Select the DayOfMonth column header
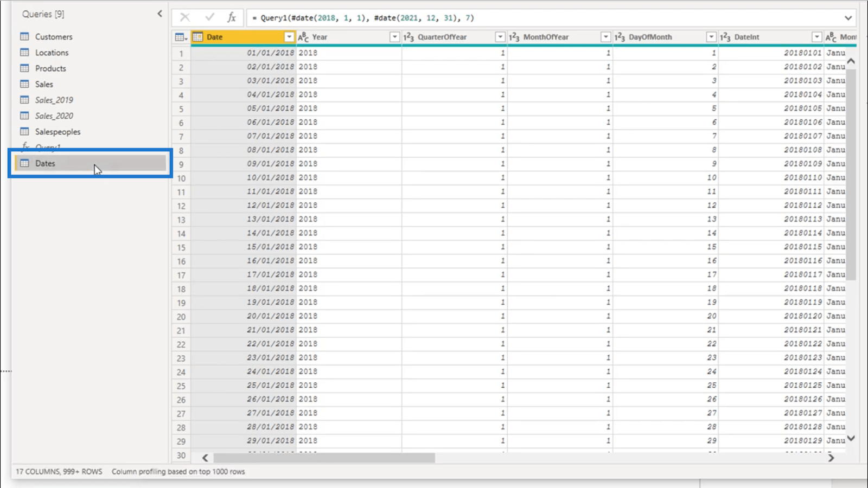Viewport: 868px width, 488px height. 666,37
